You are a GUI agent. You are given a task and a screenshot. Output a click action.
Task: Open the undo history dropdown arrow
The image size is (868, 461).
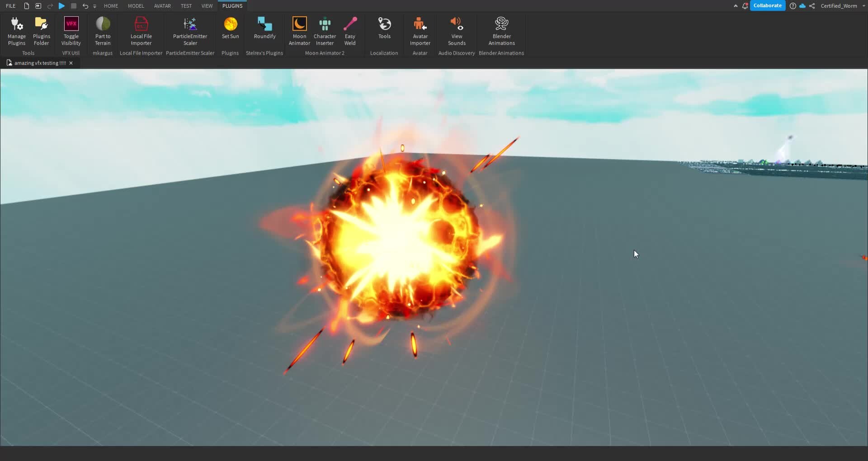point(94,6)
